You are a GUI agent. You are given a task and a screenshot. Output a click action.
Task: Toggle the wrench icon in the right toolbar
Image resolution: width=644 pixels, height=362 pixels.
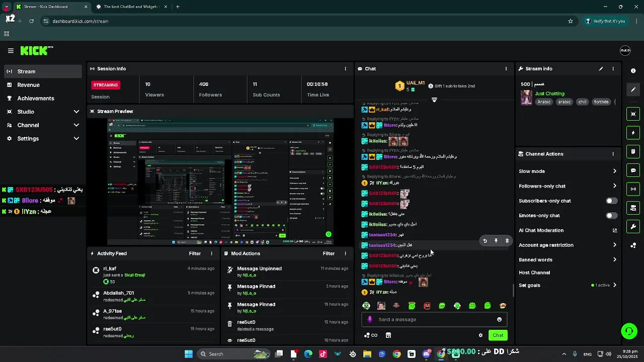pos(633,227)
